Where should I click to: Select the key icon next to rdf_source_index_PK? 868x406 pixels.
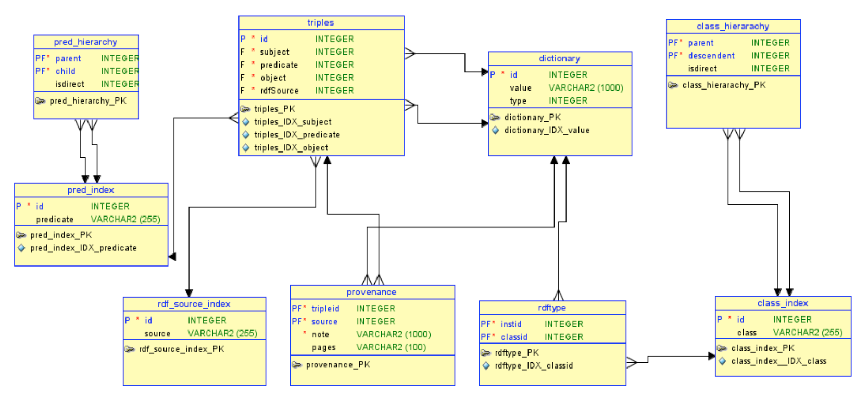pos(130,349)
